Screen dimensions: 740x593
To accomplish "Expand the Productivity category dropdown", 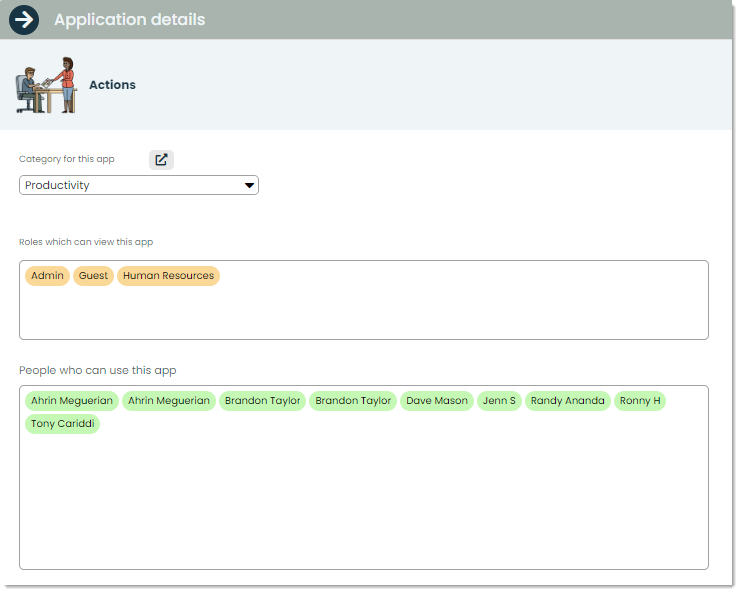I will pos(139,185).
